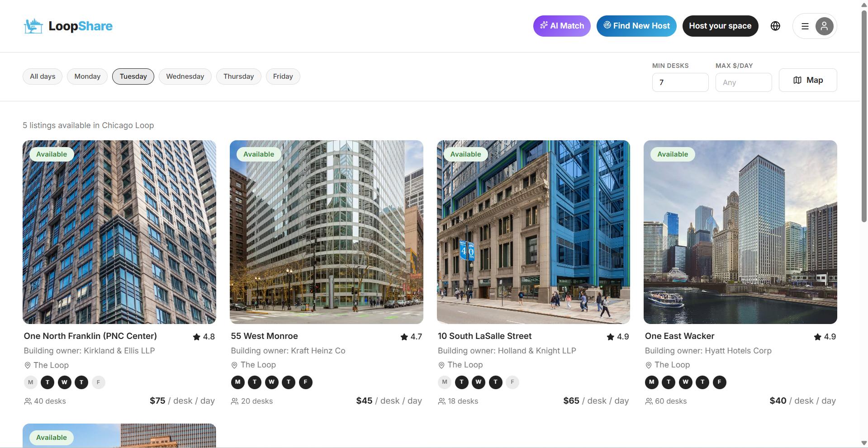This screenshot has height=448, width=868.
Task: Click location pin on One East Wacker
Action: tap(649, 365)
